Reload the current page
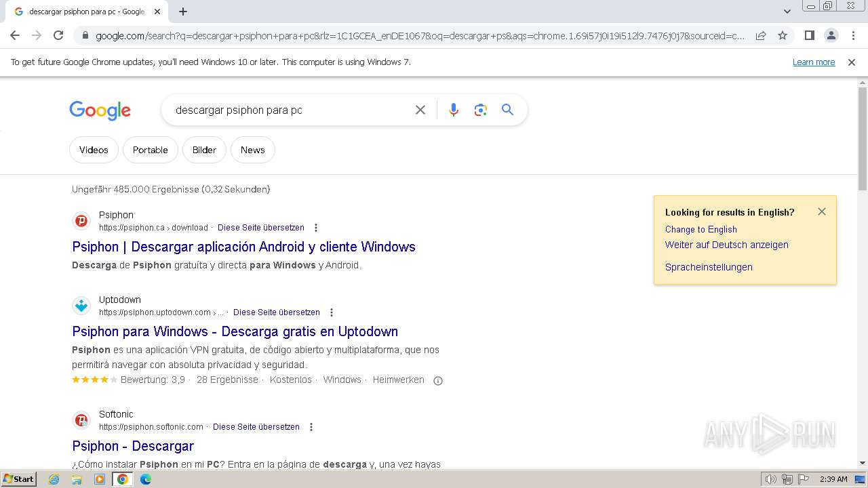868x488 pixels. (x=58, y=35)
